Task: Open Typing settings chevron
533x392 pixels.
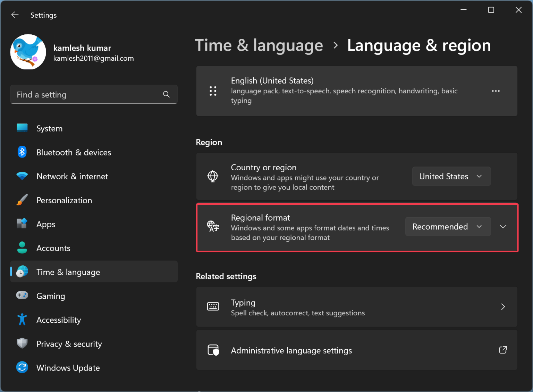Action: coord(503,307)
